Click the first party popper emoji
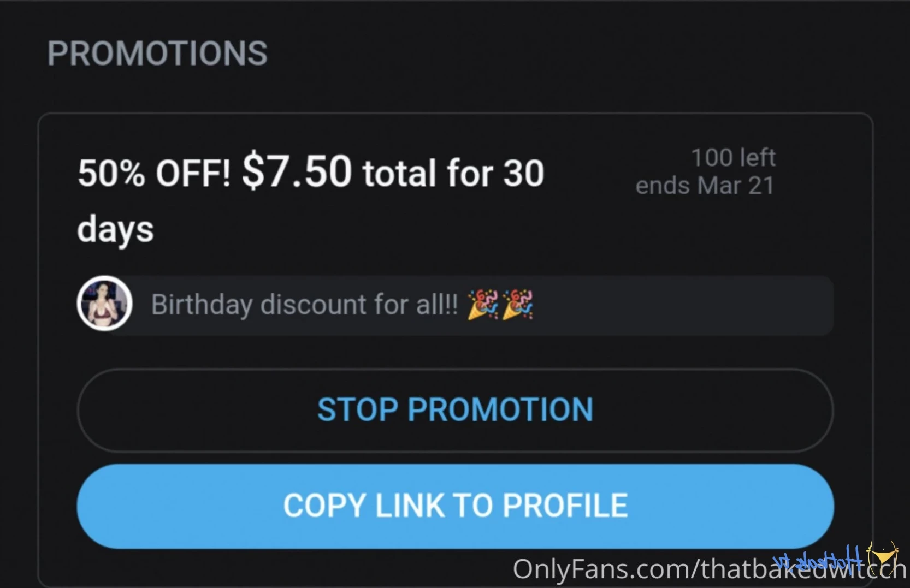This screenshot has height=588, width=910. [x=482, y=304]
